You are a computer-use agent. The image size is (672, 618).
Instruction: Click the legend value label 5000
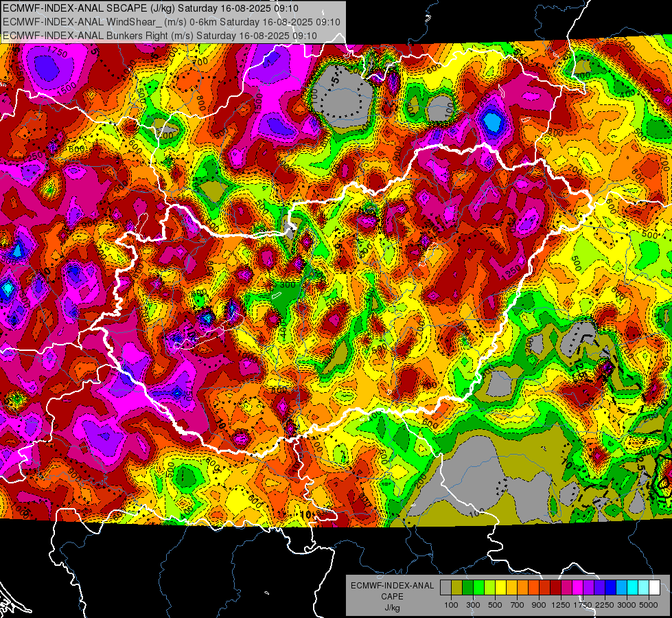pyautogui.click(x=649, y=605)
